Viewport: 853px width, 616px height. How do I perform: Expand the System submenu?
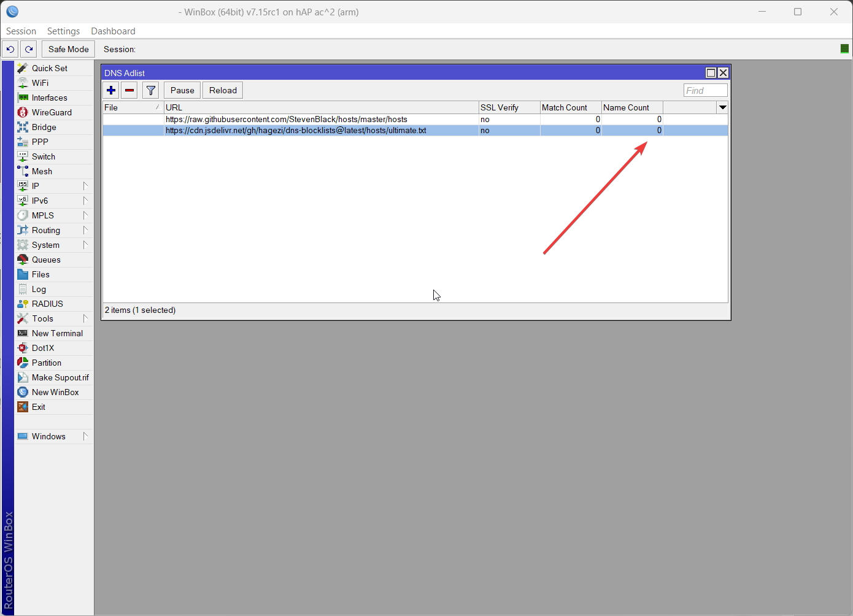(x=54, y=245)
